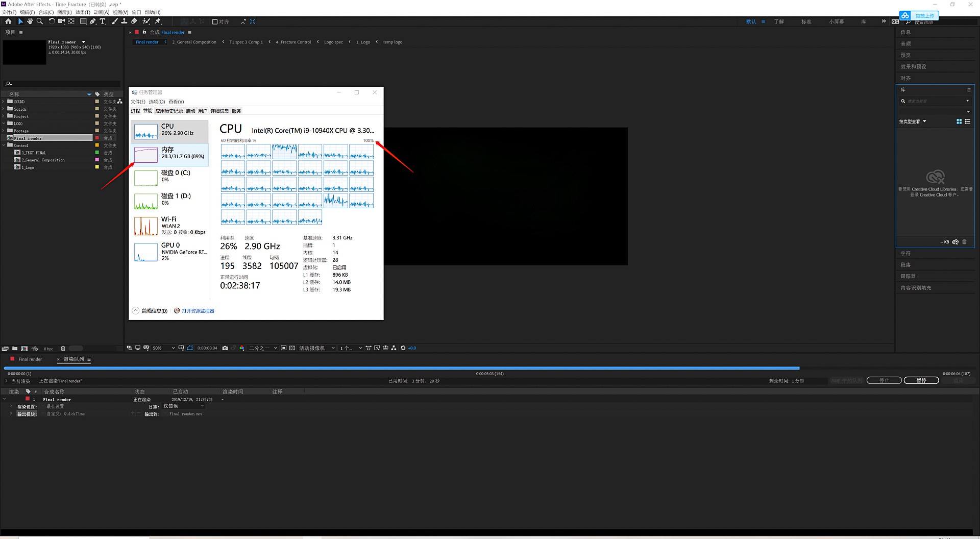Select the Eraser tool
This screenshot has width=980, height=539.
pos(134,21)
